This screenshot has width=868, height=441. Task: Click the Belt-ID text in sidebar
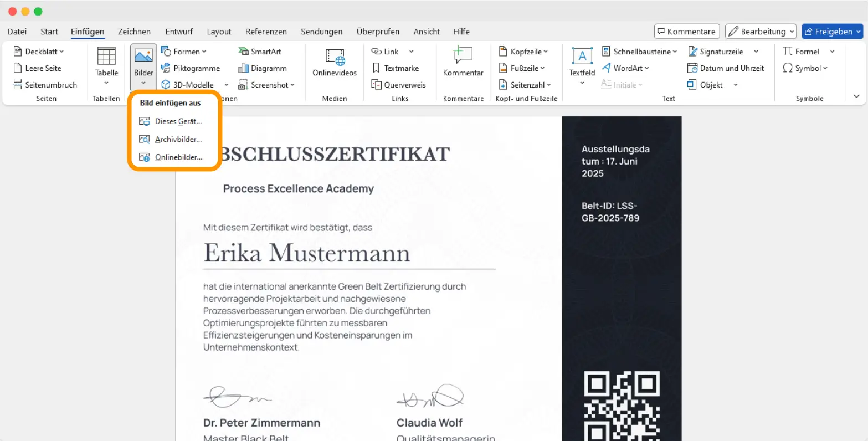coord(610,212)
